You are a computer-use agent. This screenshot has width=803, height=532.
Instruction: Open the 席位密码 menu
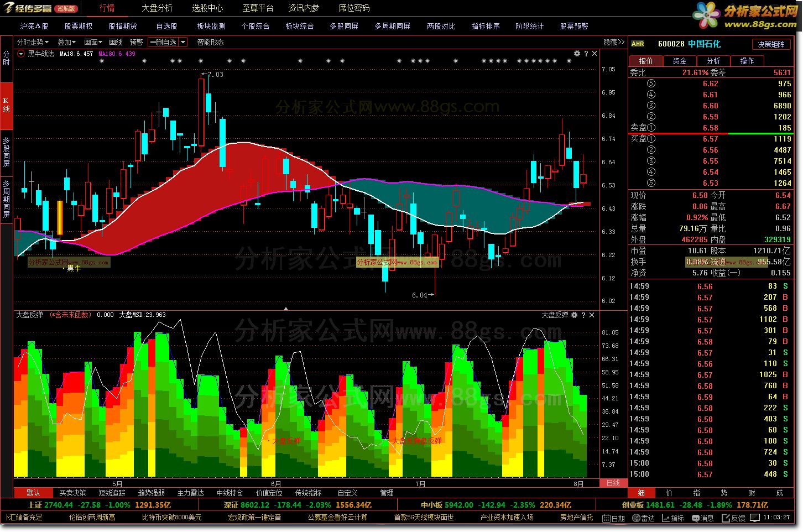(354, 8)
